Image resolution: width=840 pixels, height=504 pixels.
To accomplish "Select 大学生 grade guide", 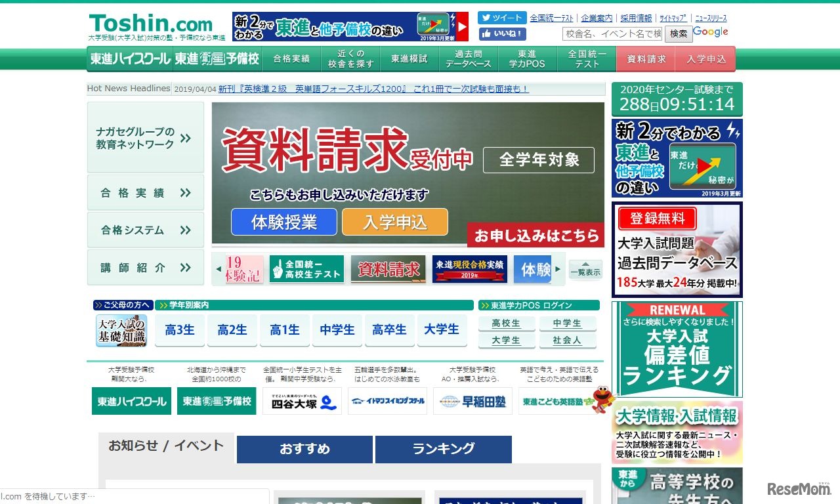I will coord(442,330).
